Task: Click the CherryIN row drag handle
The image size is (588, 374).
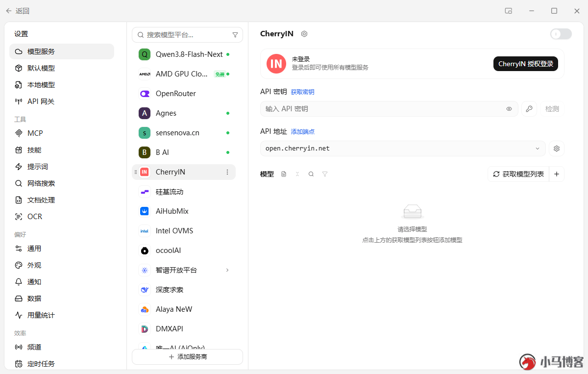Action: (x=136, y=172)
